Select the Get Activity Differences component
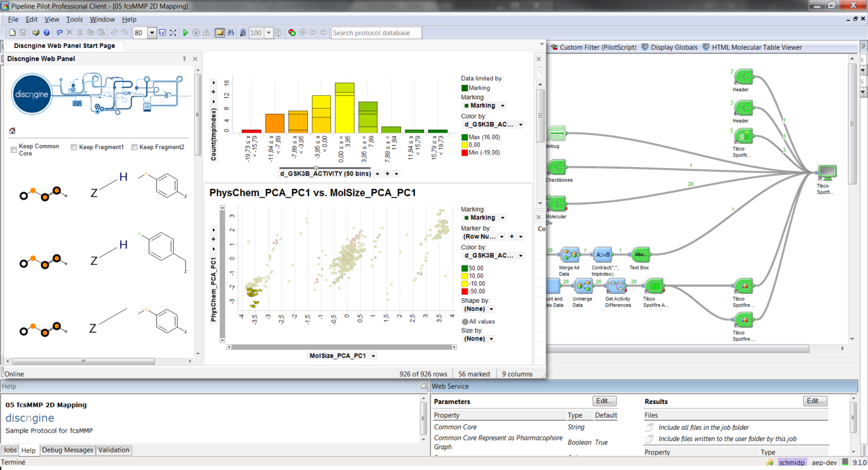 click(617, 286)
